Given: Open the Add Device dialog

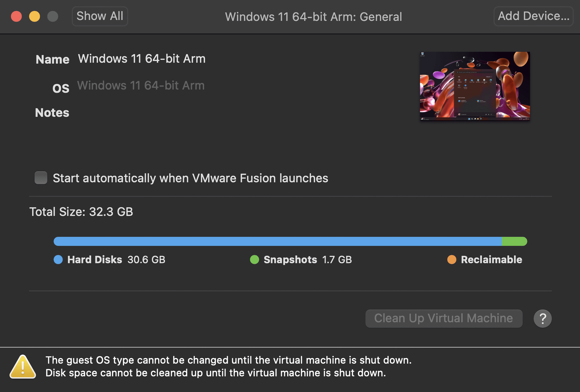Looking at the screenshot, I should [533, 16].
